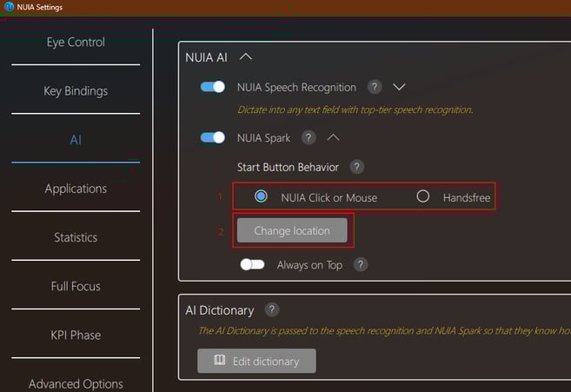Go to KPI Phase tab
This screenshot has height=392, width=571.
click(76, 336)
